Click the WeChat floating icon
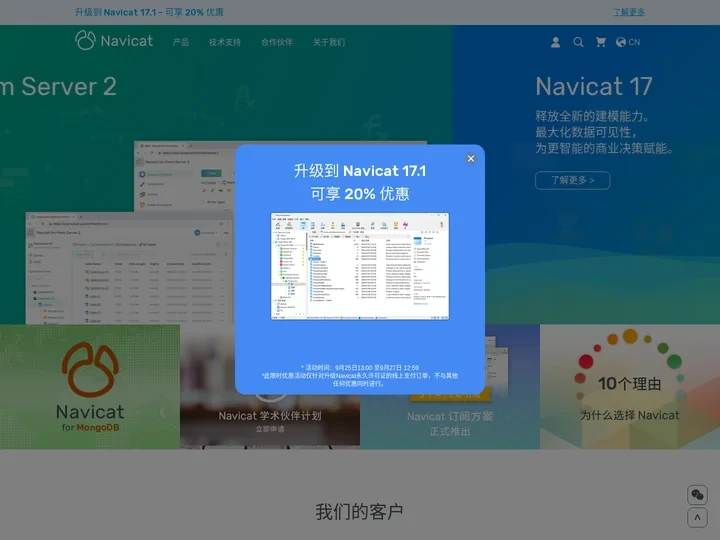720x540 pixels. click(697, 495)
